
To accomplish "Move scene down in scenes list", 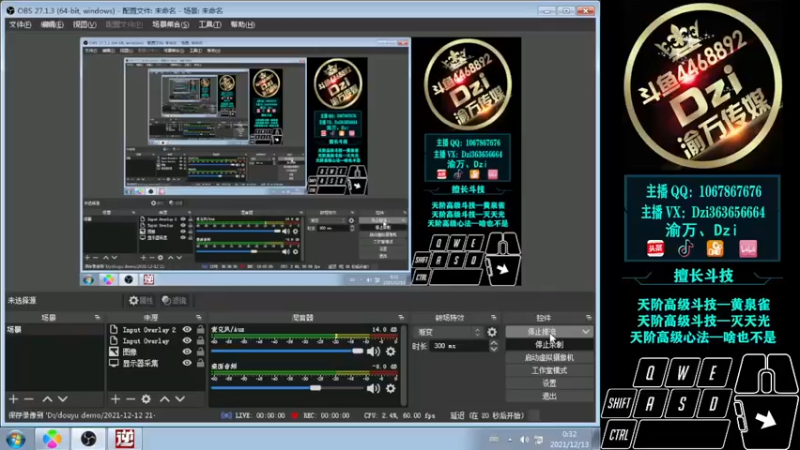I will [62, 399].
